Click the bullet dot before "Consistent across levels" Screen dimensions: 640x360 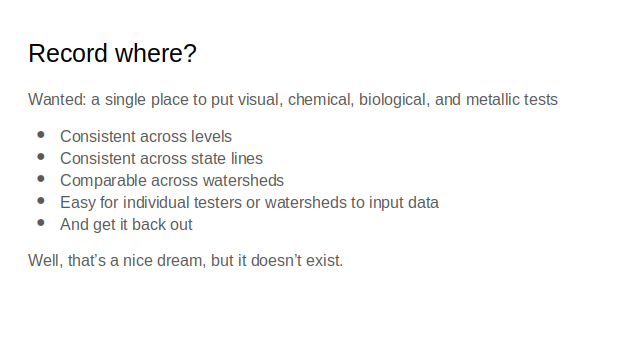pyautogui.click(x=41, y=135)
